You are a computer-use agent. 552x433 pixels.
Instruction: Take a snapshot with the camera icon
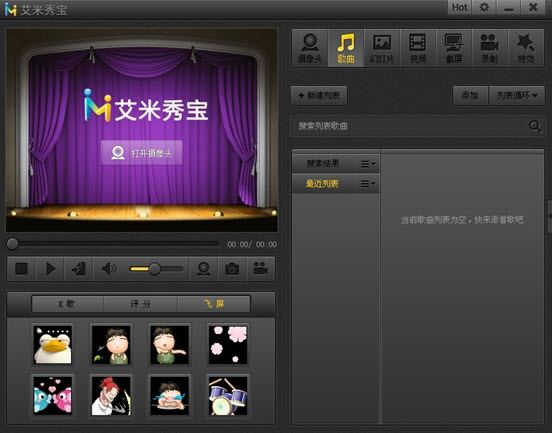(232, 269)
